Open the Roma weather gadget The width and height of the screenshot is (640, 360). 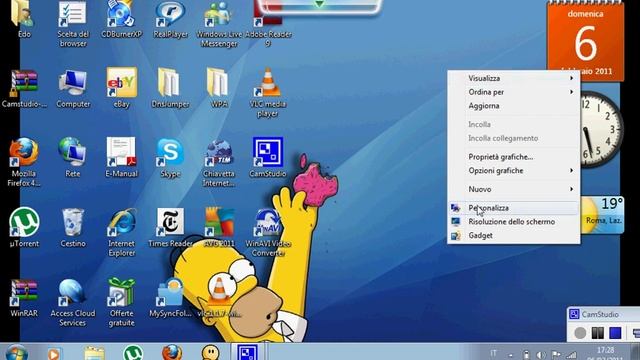click(602, 215)
